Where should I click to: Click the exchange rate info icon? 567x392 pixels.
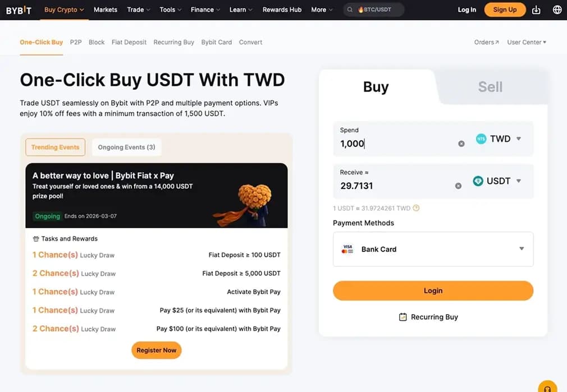[x=416, y=208]
